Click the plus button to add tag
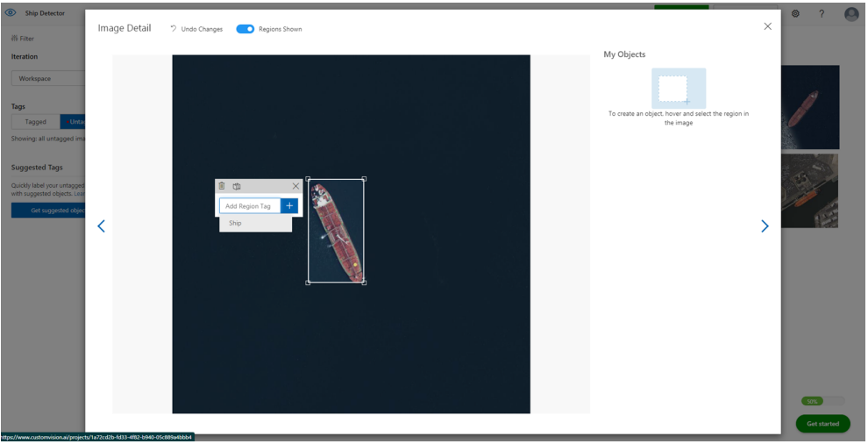This screenshot has width=868, height=444. [x=289, y=205]
